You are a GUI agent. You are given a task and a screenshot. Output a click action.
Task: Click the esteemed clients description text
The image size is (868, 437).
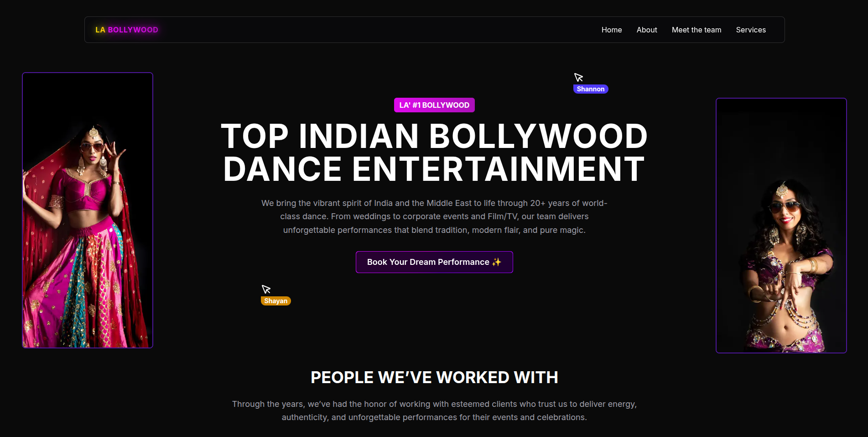point(434,411)
